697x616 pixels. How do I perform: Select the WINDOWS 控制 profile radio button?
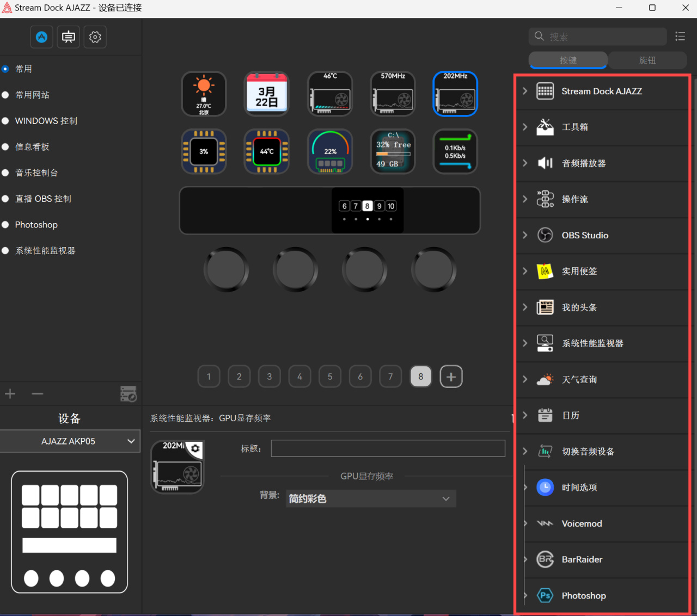coord(5,121)
